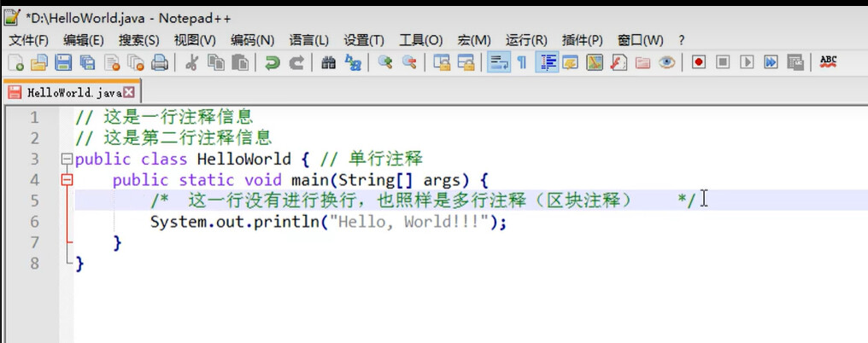Image resolution: width=868 pixels, height=343 pixels.
Task: Click the Close All documents toolbar icon
Action: tap(135, 62)
